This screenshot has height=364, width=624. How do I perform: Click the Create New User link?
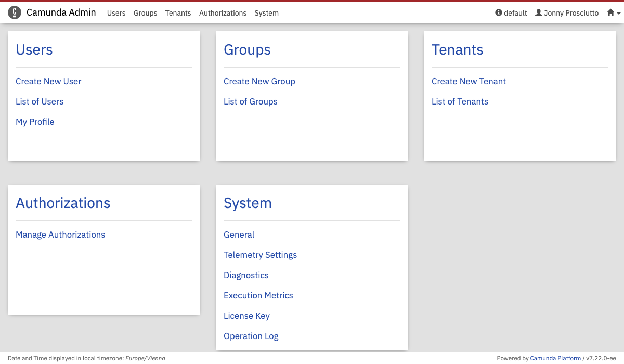tap(48, 81)
